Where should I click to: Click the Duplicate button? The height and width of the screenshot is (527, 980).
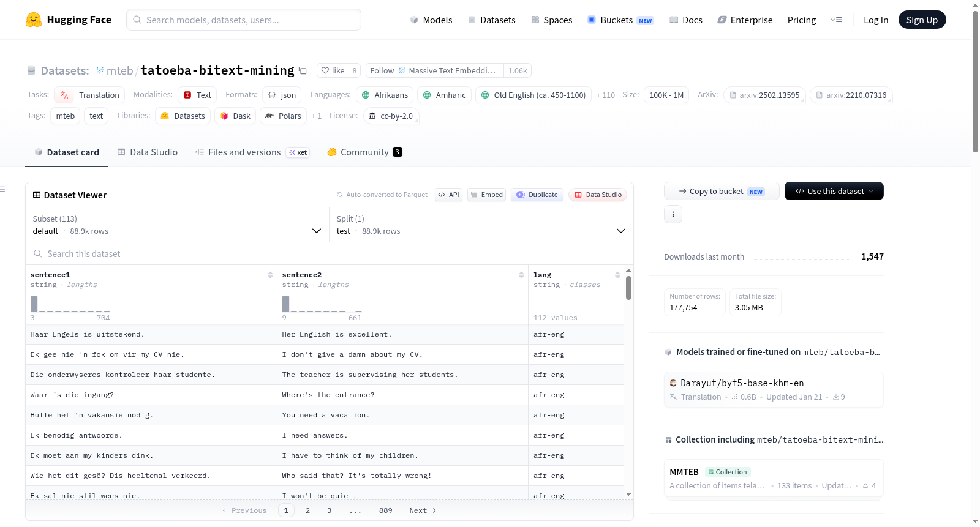pyautogui.click(x=537, y=195)
